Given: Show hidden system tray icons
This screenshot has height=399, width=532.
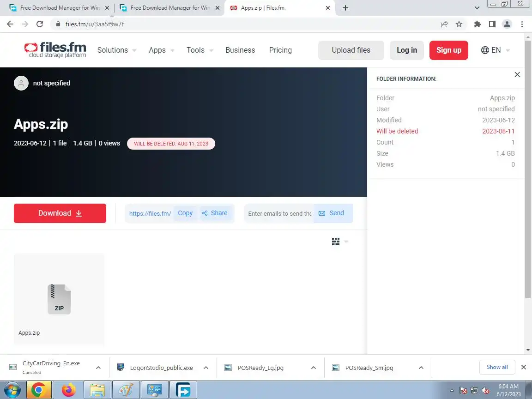Looking at the screenshot, I should 452,391.
